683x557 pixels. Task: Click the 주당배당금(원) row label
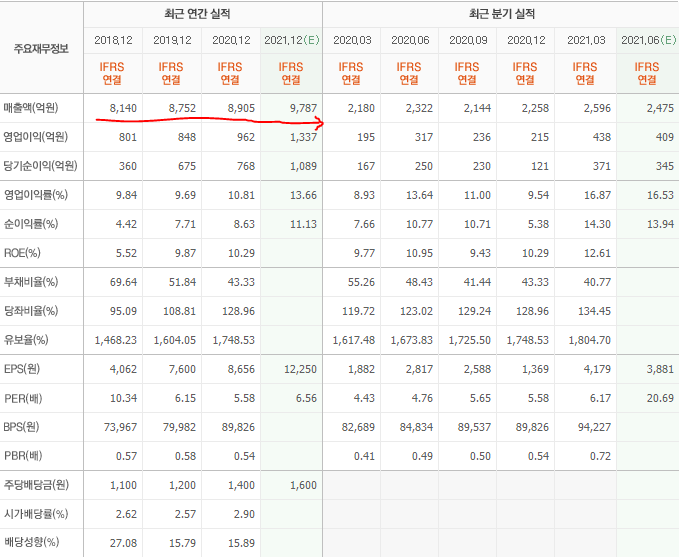tap(37, 485)
